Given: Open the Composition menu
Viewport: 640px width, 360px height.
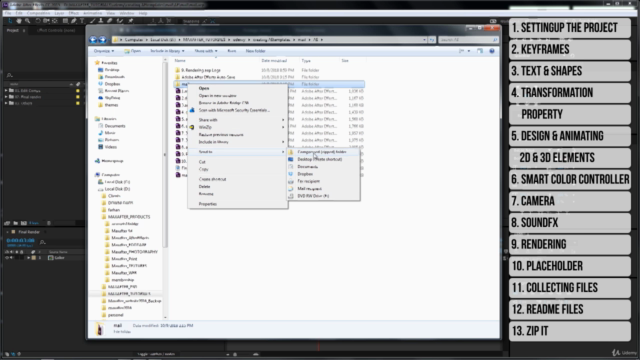Looking at the screenshot, I should coord(38,13).
